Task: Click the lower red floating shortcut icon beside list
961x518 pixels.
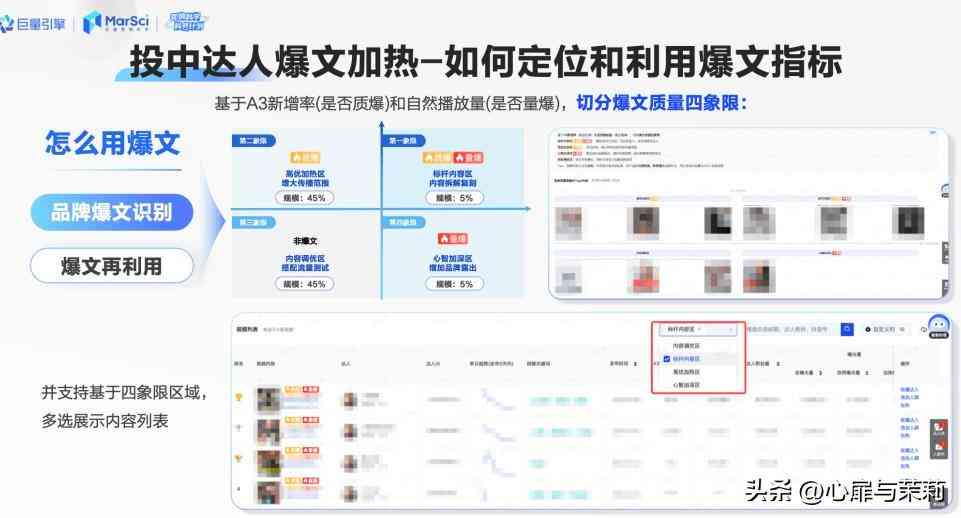Action: [x=938, y=449]
